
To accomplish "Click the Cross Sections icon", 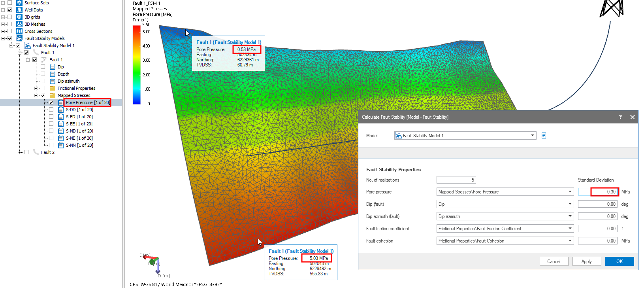I will pos(19,31).
